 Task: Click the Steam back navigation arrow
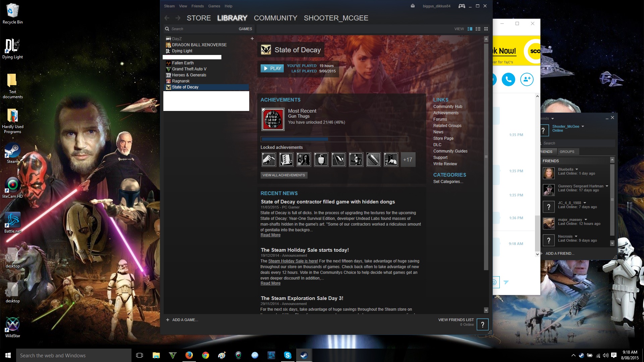(x=167, y=18)
